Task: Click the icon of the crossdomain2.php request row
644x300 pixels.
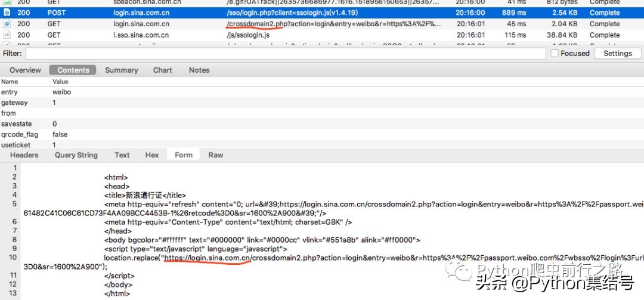Action: (7, 24)
